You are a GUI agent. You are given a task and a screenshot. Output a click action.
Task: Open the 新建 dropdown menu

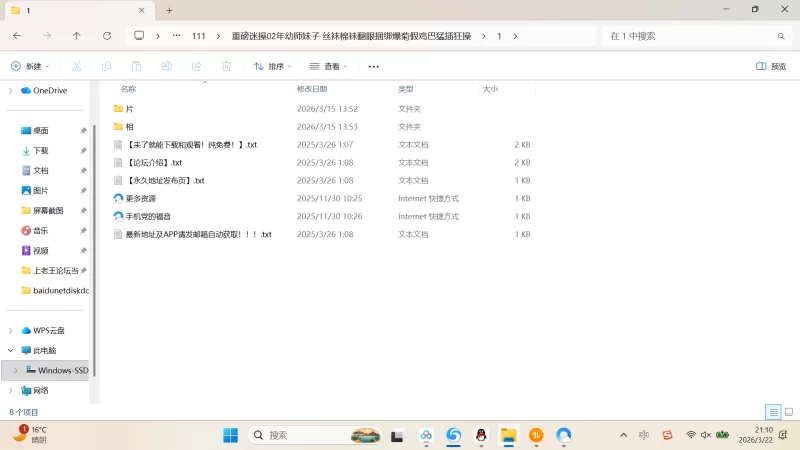pyautogui.click(x=30, y=66)
